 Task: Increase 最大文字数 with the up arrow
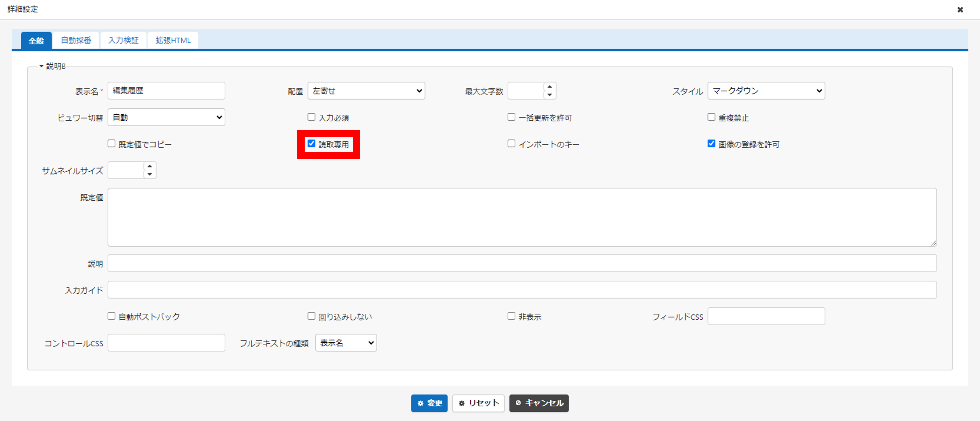(x=550, y=87)
